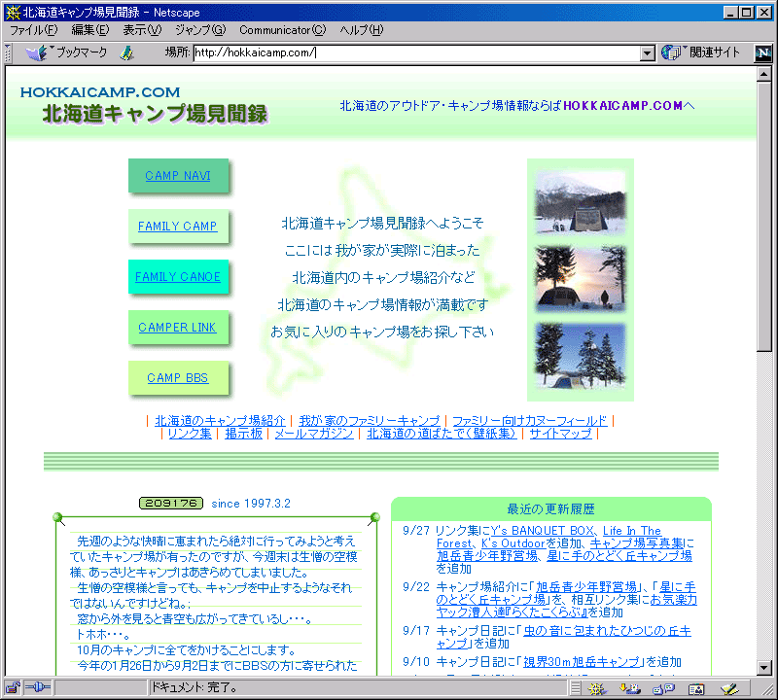Click the CAMP NAVI button link
The image size is (778, 700).
tap(178, 176)
